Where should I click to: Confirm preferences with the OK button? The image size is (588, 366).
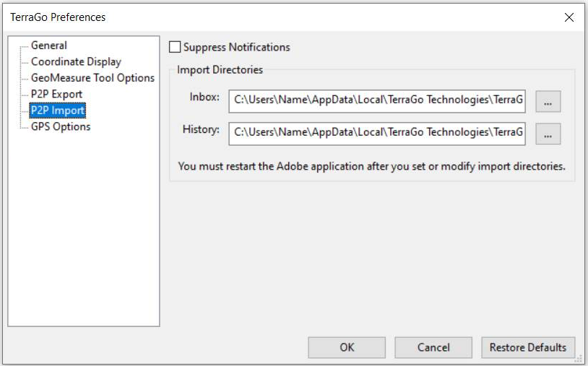(x=347, y=347)
